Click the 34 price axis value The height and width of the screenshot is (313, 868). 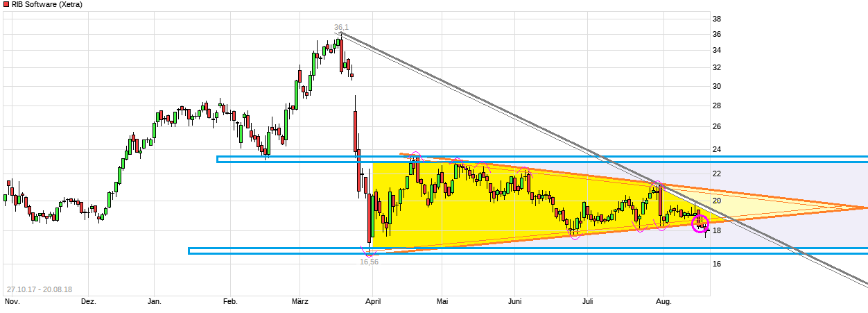(717, 50)
